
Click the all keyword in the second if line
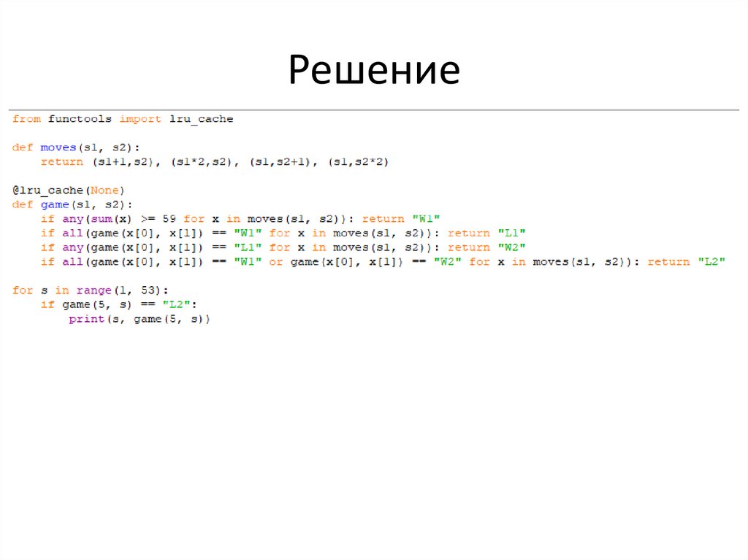(x=73, y=232)
